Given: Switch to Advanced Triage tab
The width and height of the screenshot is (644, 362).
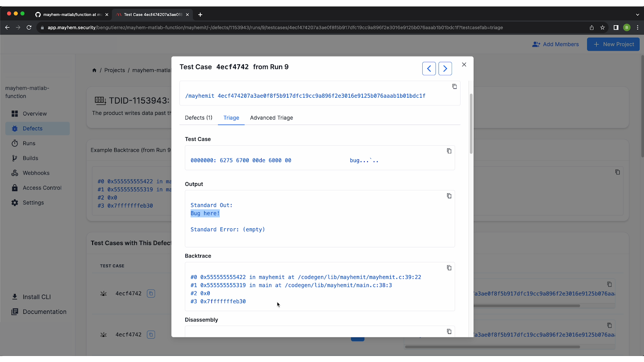Looking at the screenshot, I should pyautogui.click(x=272, y=118).
